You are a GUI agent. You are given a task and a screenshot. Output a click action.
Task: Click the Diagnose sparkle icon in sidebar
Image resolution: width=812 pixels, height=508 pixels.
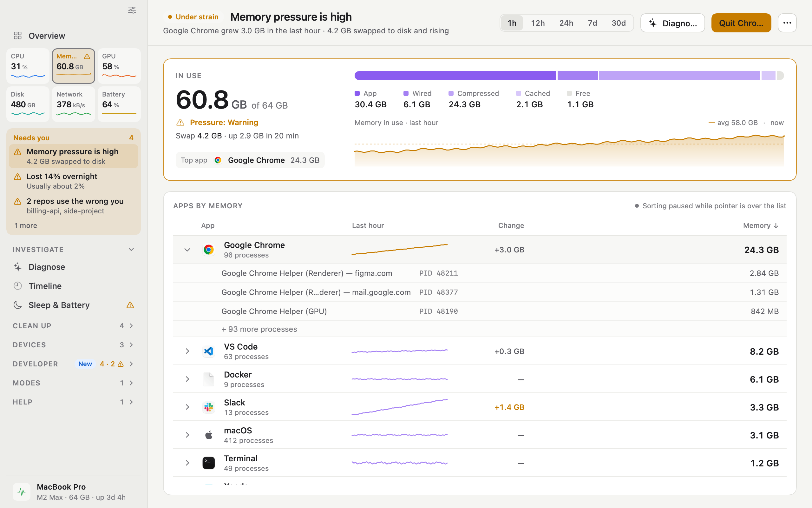(x=18, y=267)
